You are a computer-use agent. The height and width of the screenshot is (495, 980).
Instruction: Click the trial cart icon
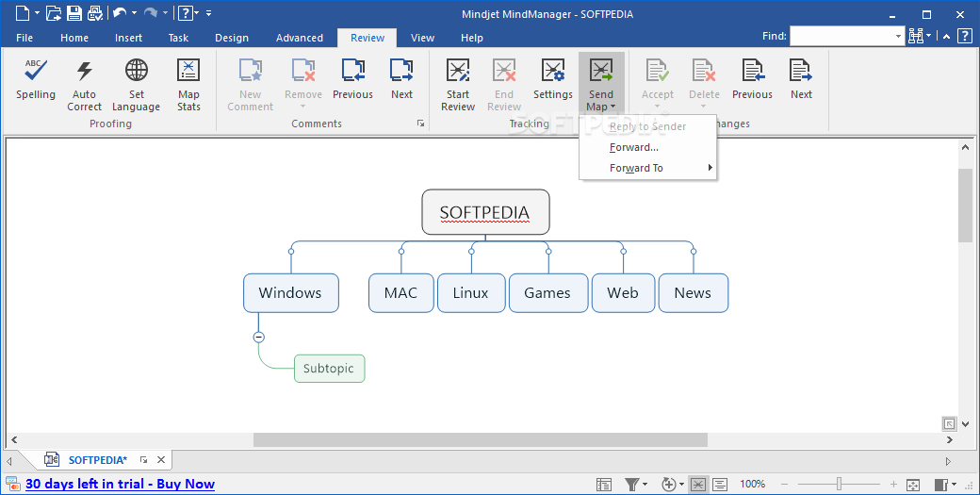point(12,484)
